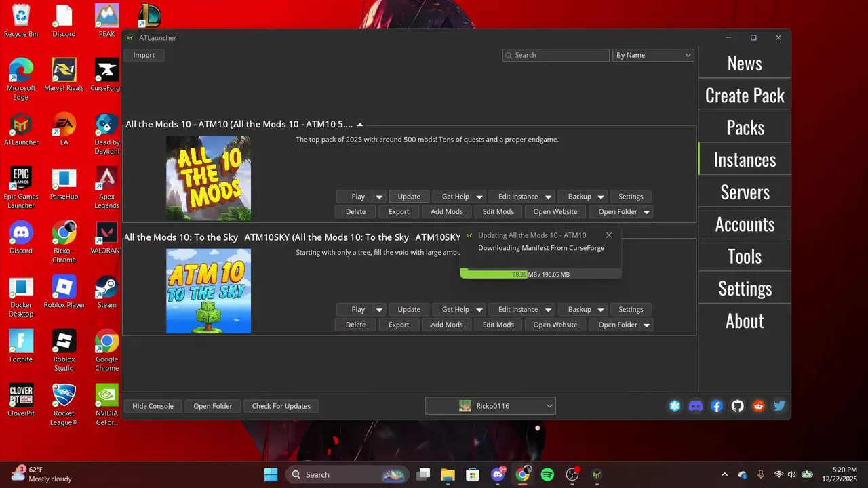The width and height of the screenshot is (868, 488).
Task: Click Edit Mods for the To the Sky instance
Action: tap(498, 325)
